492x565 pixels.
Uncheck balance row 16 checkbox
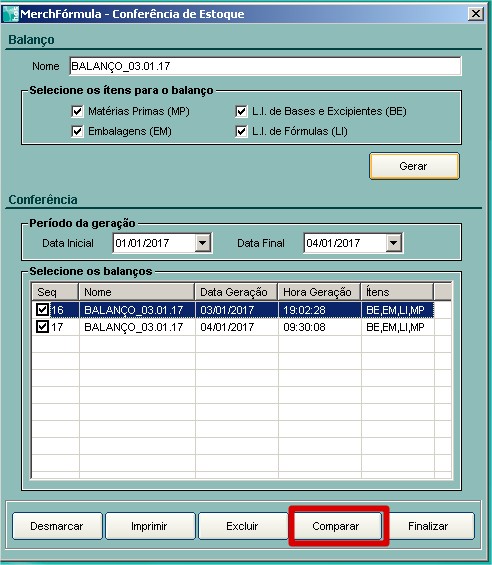coord(43,310)
